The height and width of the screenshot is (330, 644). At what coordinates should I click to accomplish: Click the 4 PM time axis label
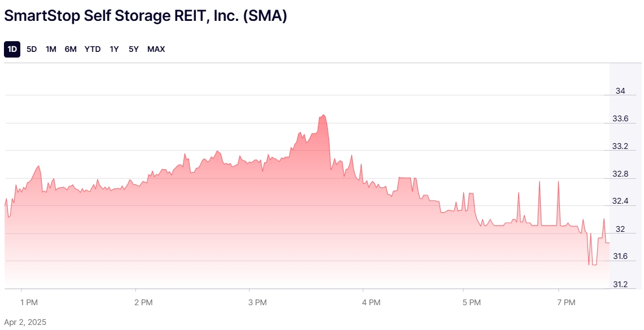371,303
